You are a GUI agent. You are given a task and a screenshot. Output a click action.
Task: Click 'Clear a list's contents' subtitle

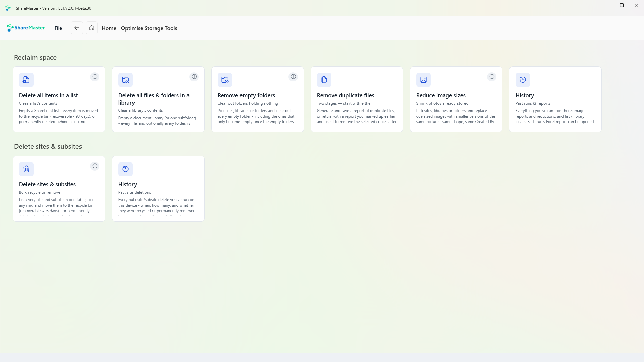[x=38, y=103]
